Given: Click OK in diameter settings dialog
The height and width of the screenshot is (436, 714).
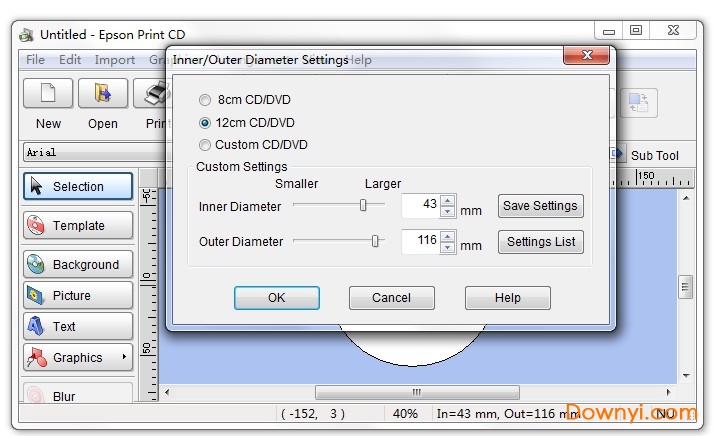Looking at the screenshot, I should [x=277, y=298].
